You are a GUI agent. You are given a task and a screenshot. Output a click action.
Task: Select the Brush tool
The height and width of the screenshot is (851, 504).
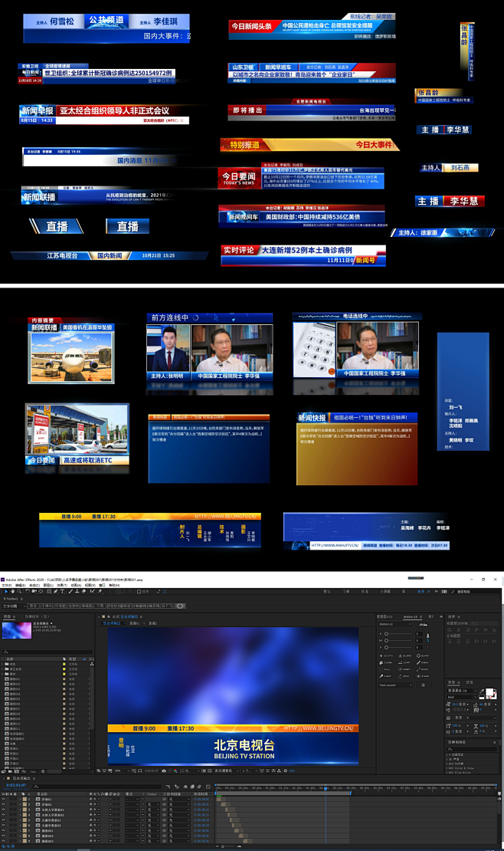coord(70,591)
